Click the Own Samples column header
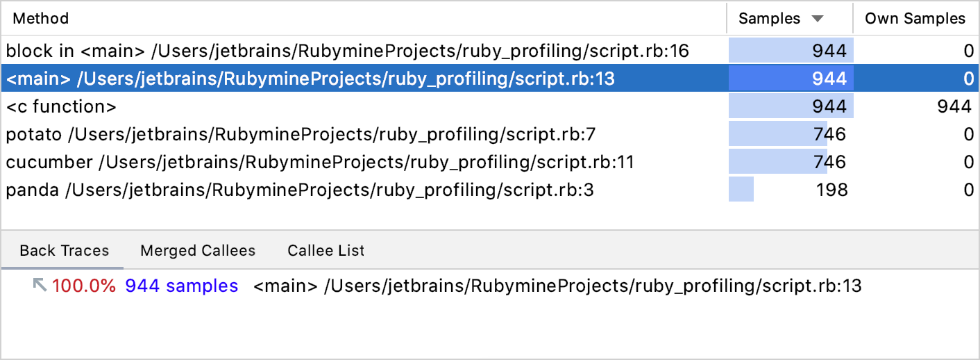The height and width of the screenshot is (360, 980). coord(915,19)
